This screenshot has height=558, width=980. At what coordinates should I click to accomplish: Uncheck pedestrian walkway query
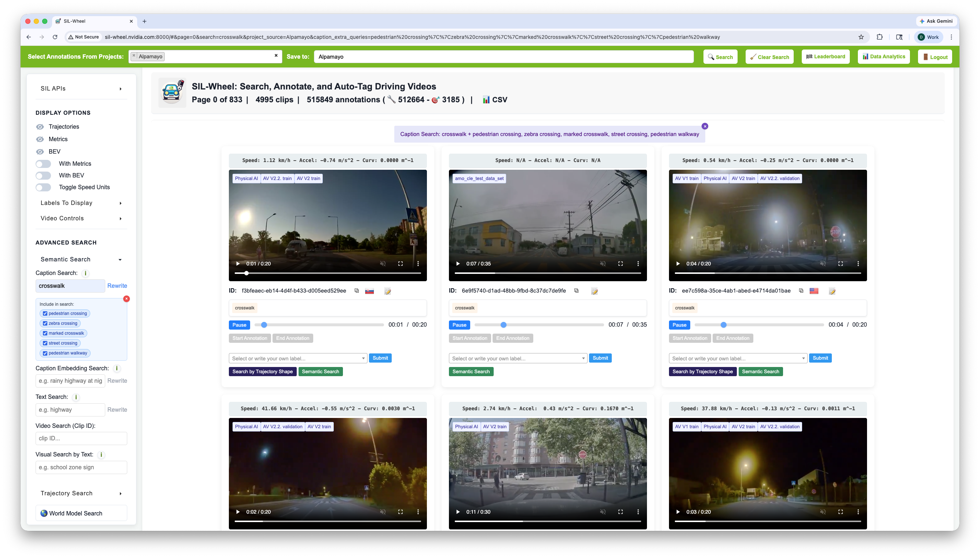45,353
